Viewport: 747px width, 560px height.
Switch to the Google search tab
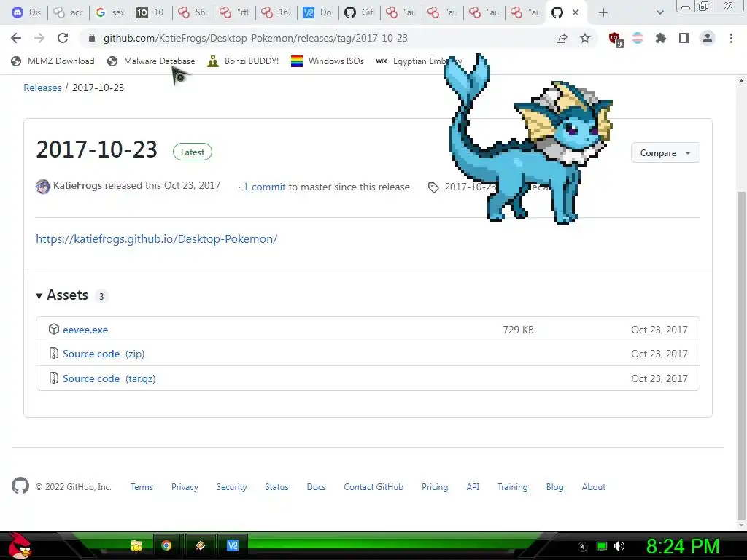(x=110, y=12)
